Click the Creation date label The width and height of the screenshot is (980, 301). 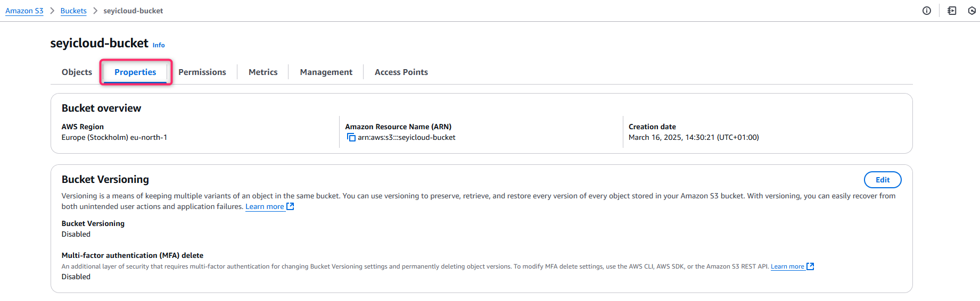(x=652, y=127)
